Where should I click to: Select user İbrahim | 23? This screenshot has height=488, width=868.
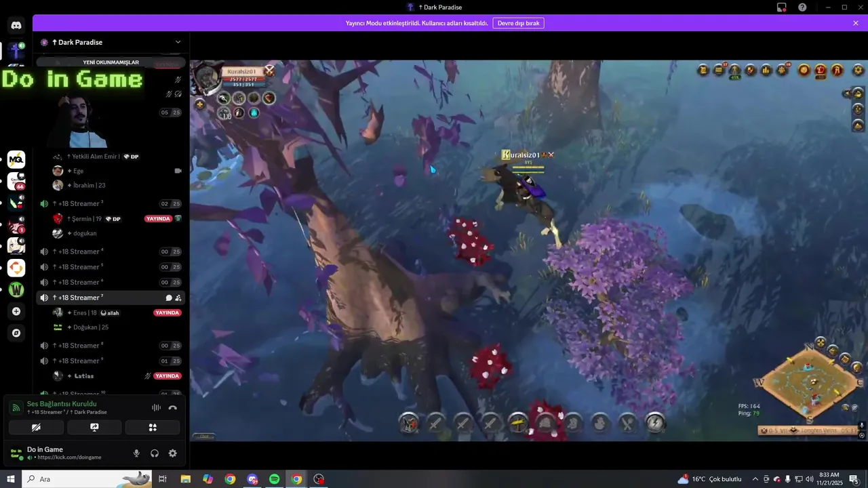pyautogui.click(x=117, y=185)
